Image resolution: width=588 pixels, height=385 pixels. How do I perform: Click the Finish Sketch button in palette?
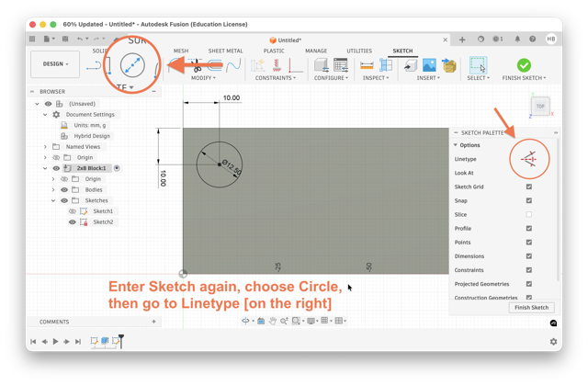click(531, 308)
